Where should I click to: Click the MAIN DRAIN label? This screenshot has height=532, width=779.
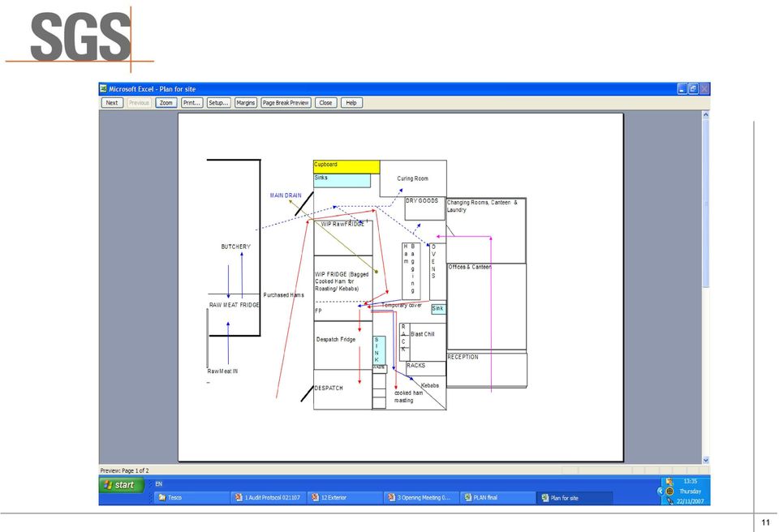coord(286,195)
